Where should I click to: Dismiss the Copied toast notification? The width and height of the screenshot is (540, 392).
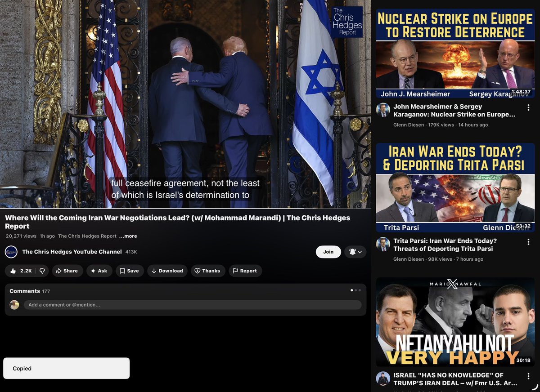[x=67, y=368]
